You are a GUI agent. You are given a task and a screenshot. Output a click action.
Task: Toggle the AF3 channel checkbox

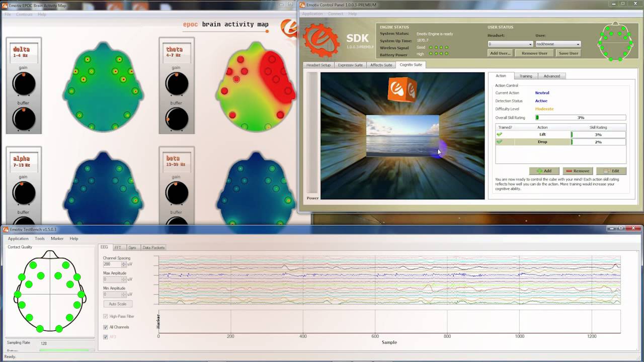106,337
